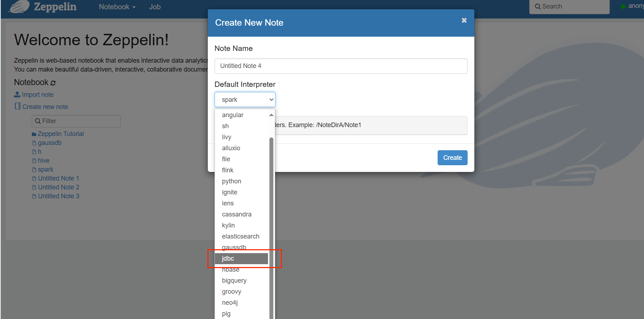644x319 pixels.
Task: Open the Zeppelin Tutorial folder
Action: [61, 134]
